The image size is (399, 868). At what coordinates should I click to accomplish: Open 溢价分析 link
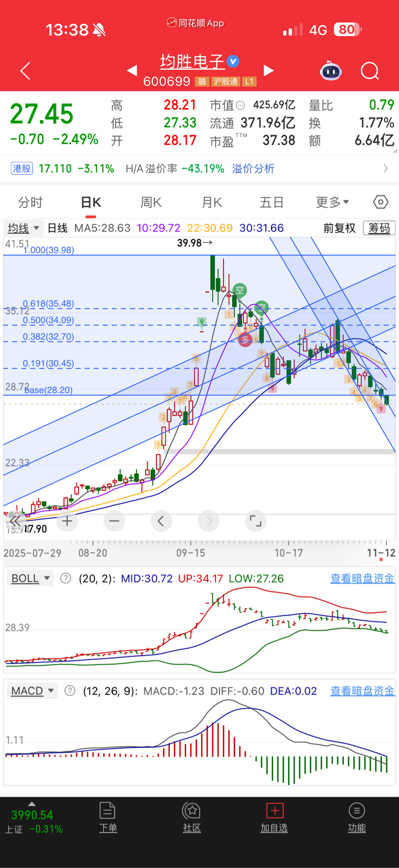pyautogui.click(x=253, y=169)
